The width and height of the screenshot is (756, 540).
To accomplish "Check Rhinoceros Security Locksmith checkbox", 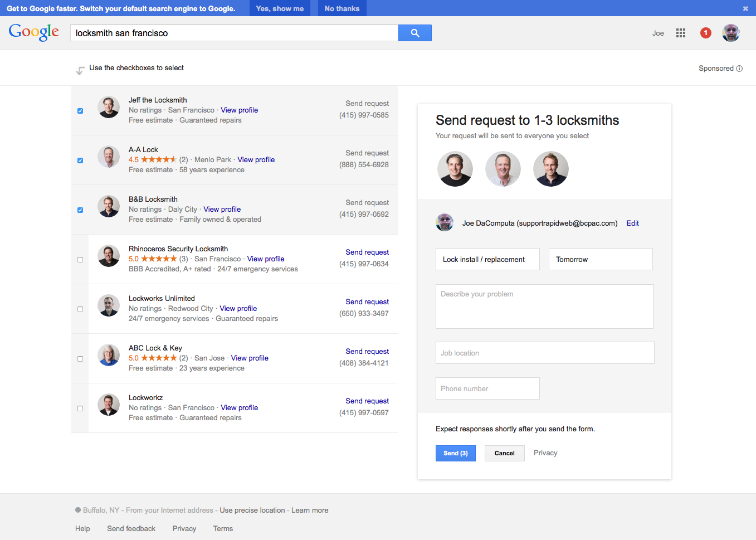I will coord(80,260).
